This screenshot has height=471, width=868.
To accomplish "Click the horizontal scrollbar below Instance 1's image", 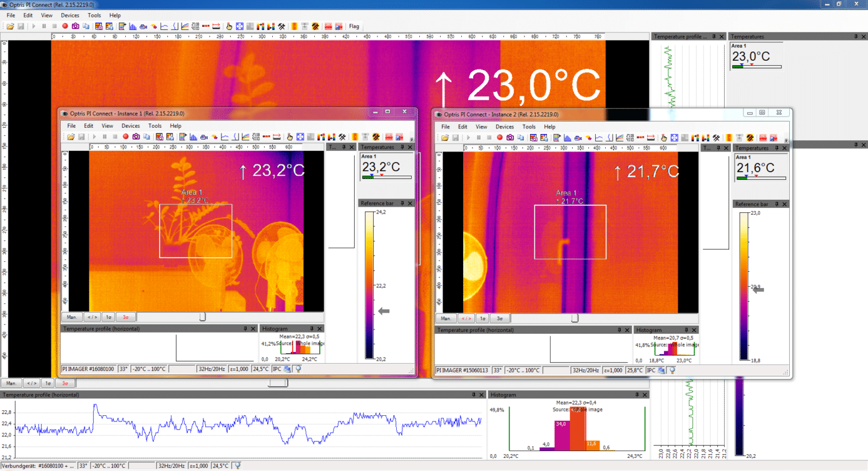I will [x=203, y=316].
